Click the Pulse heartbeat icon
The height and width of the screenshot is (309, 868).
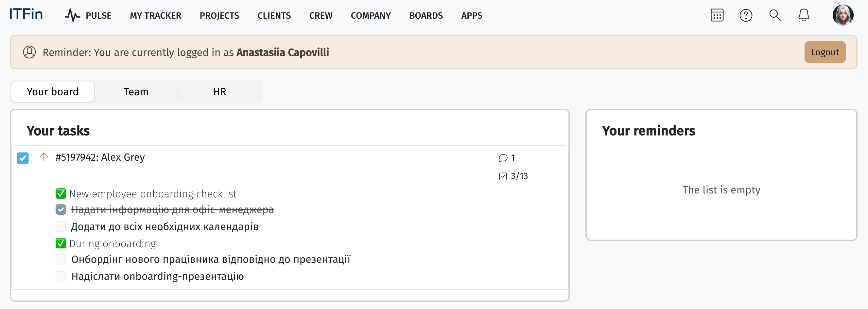click(x=72, y=15)
